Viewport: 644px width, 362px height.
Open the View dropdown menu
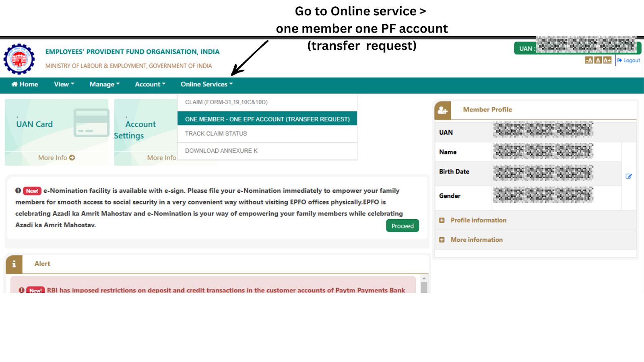coord(63,84)
